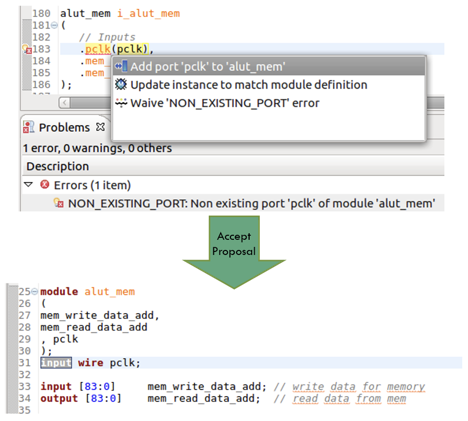Click the gear icon for Update instance
The width and height of the screenshot is (468, 421).
coord(121,85)
